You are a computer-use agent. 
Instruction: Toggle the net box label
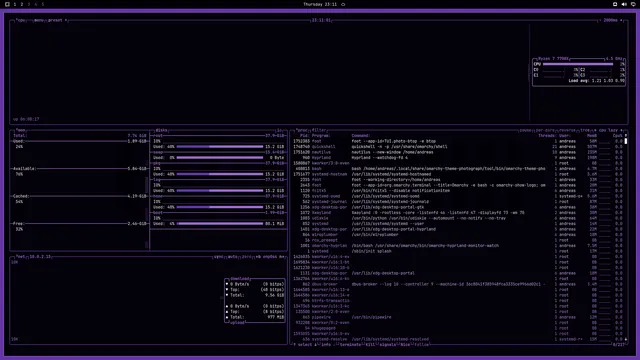click(20, 257)
